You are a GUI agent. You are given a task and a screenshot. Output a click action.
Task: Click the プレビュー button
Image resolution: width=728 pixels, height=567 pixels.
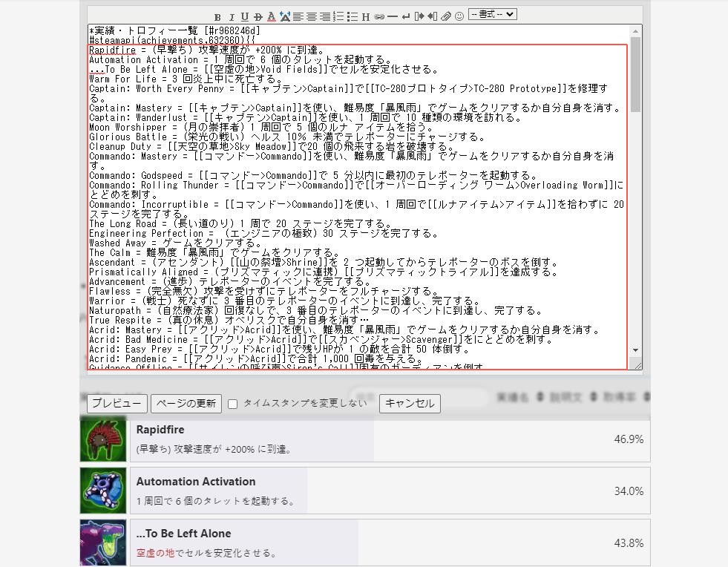[117, 404]
